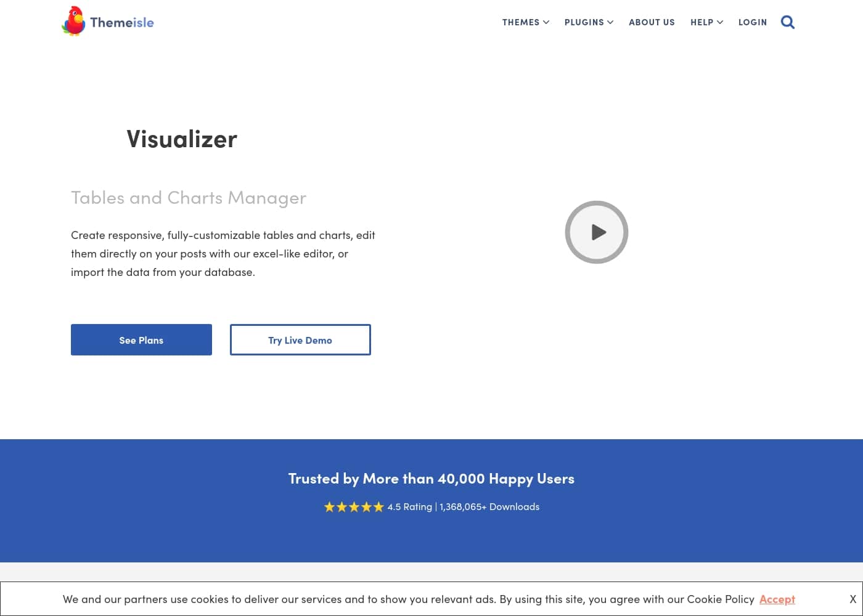Go to the Login page
Image resolution: width=863 pixels, height=616 pixels.
pos(753,22)
